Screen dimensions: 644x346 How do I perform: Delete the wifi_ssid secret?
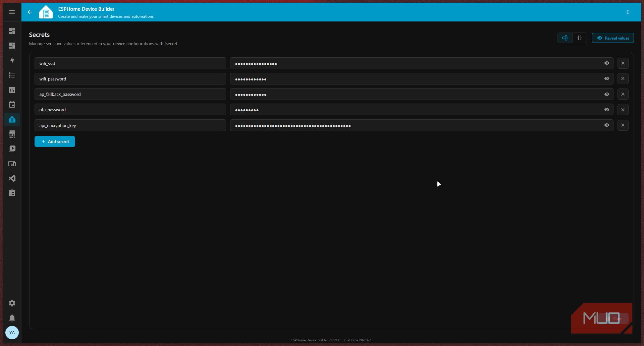[623, 63]
